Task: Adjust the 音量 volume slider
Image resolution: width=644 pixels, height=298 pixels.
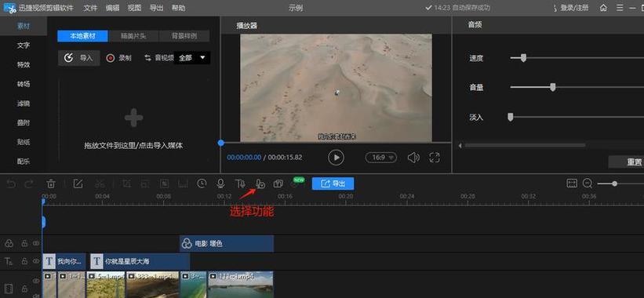Action: (x=553, y=87)
